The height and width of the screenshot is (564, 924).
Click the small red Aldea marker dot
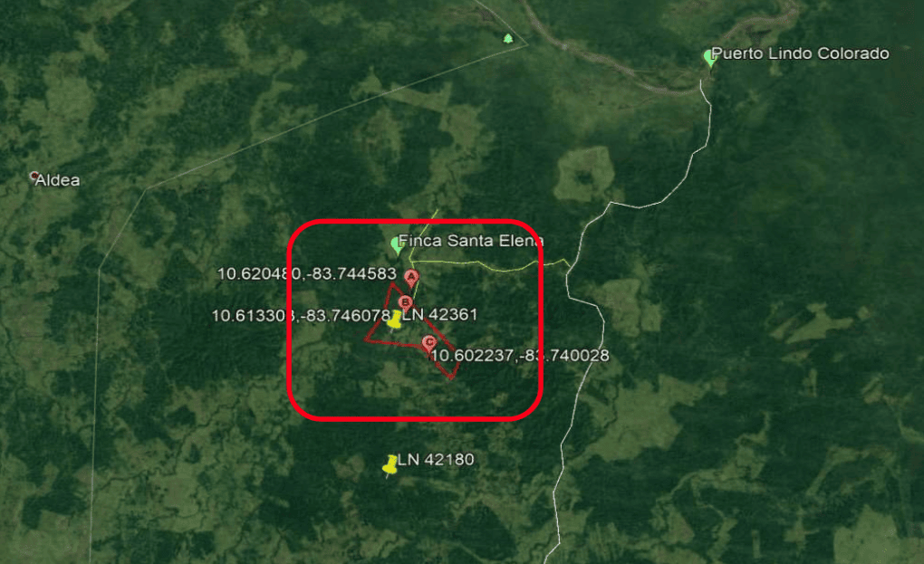(34, 176)
